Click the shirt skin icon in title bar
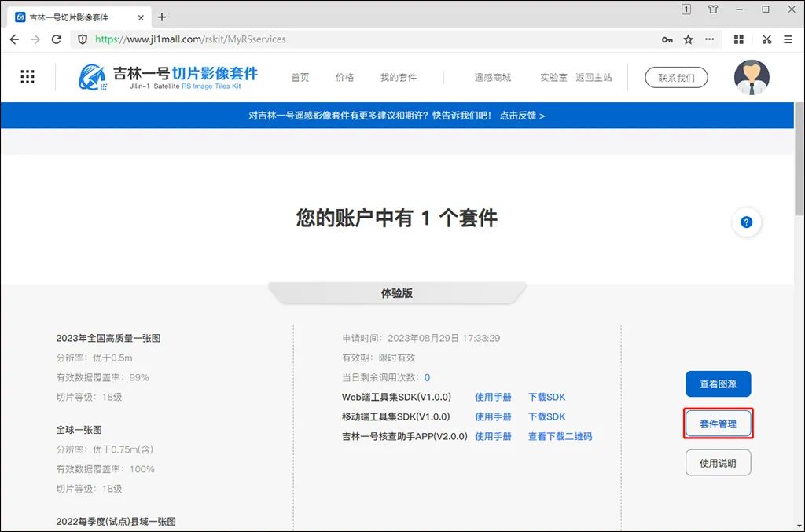 click(x=713, y=9)
